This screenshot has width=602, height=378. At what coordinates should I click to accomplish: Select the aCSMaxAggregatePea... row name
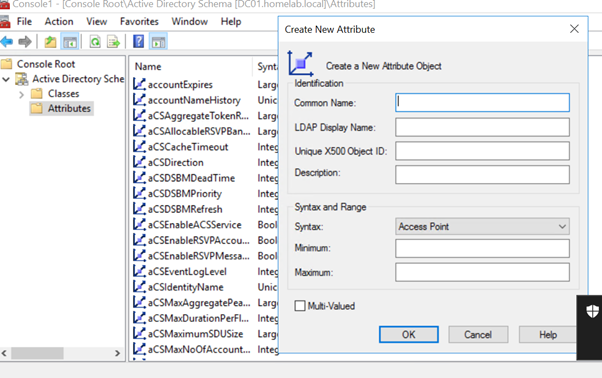click(199, 302)
